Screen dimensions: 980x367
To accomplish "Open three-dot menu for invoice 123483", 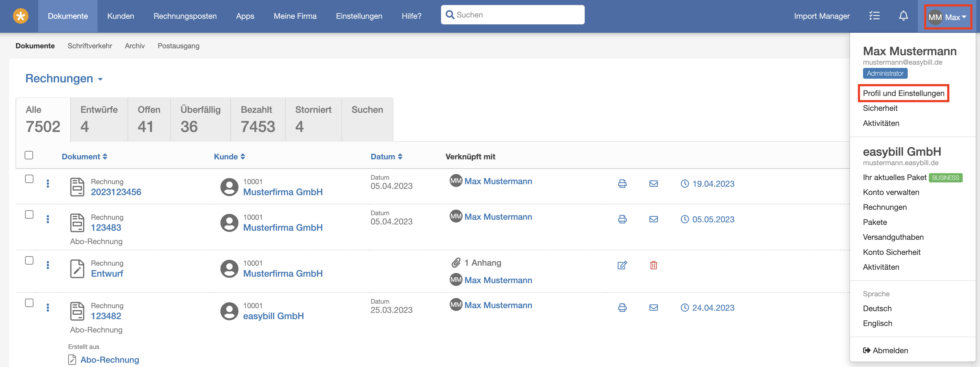I will click(x=47, y=220).
